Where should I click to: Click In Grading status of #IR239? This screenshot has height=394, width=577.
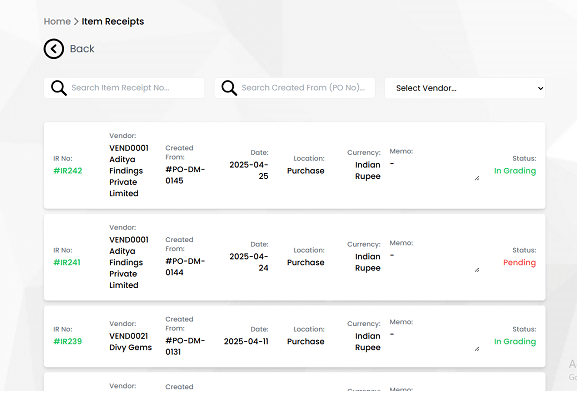515,341
